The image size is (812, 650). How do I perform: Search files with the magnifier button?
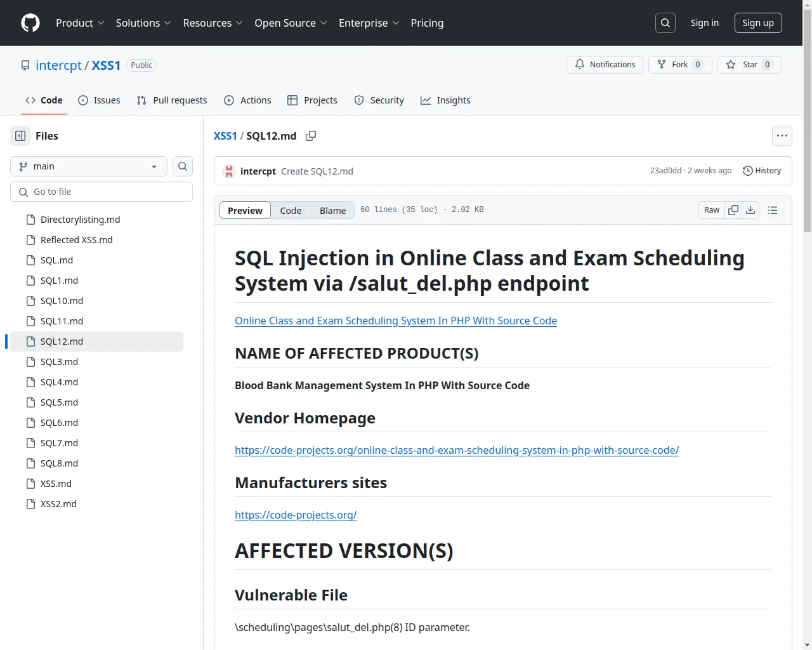point(183,166)
